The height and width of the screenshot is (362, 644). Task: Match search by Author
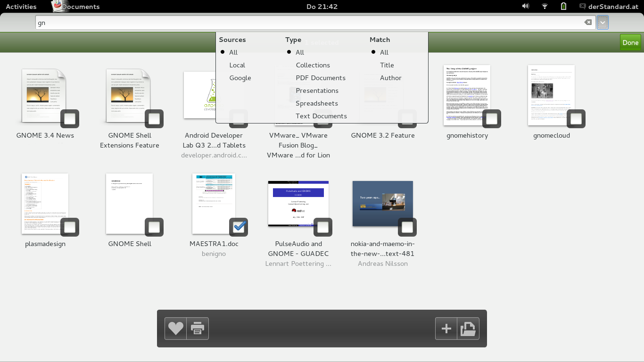[x=390, y=78]
